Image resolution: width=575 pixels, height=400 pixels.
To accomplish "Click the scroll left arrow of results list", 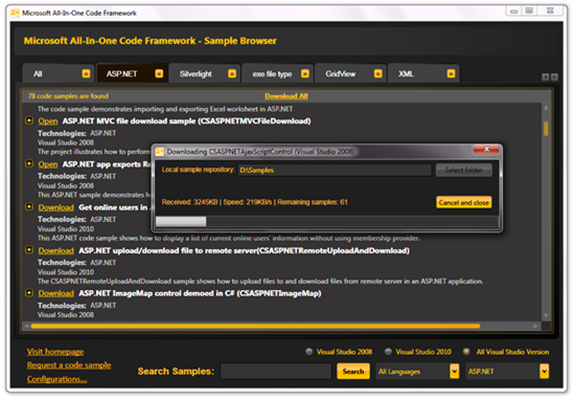I will click(26, 326).
